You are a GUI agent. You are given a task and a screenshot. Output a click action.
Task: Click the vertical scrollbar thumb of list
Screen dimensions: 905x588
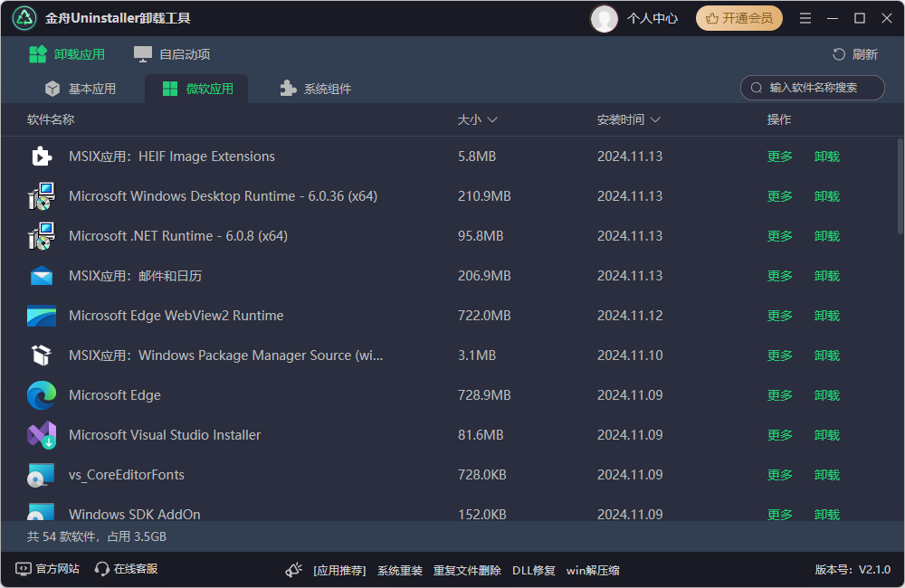900,185
